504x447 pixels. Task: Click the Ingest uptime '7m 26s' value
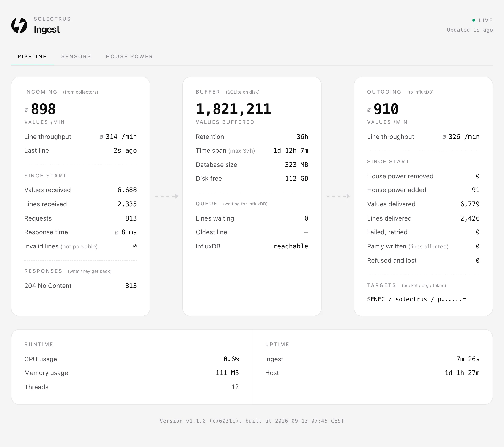[x=468, y=359]
